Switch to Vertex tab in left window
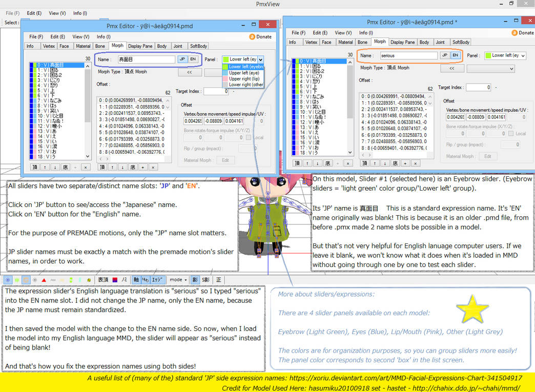This screenshot has height=392, width=535. (49, 46)
